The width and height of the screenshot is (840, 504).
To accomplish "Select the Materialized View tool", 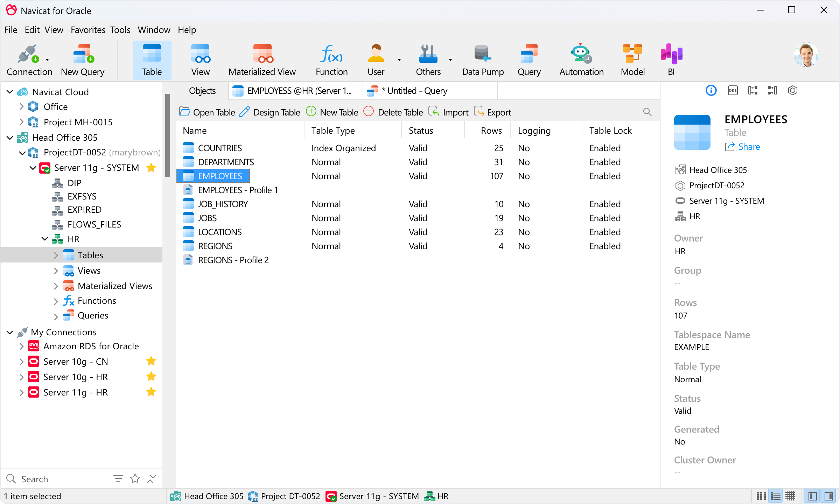I will click(x=262, y=59).
